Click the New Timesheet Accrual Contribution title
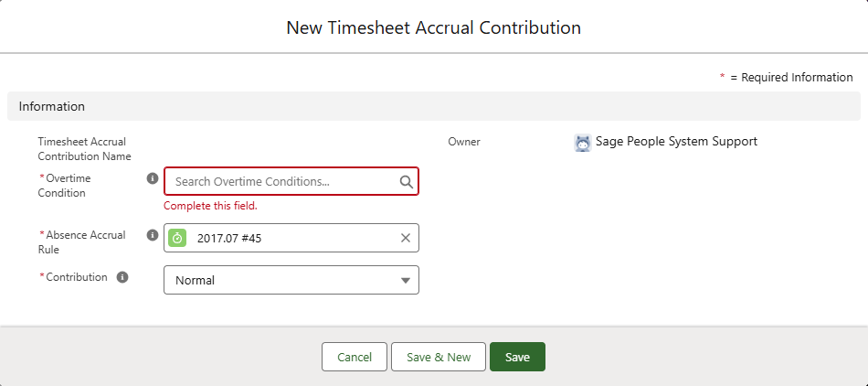This screenshot has height=386, width=868. [434, 27]
